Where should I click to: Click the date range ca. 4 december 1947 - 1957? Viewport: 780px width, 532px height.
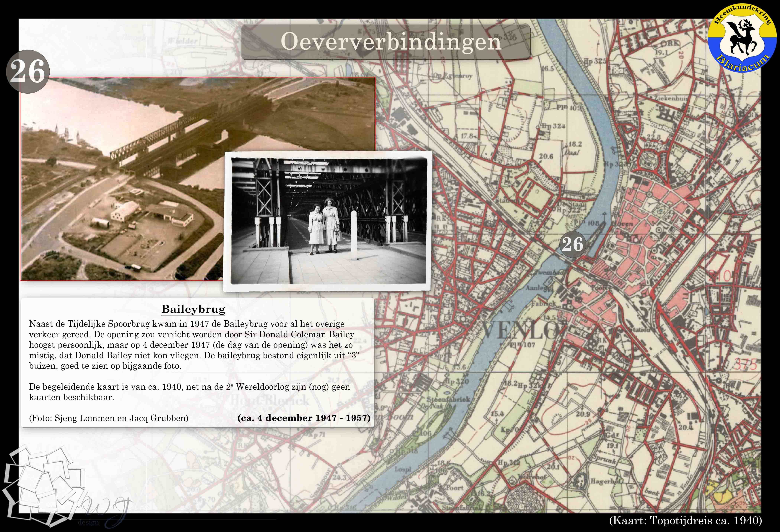pyautogui.click(x=304, y=418)
